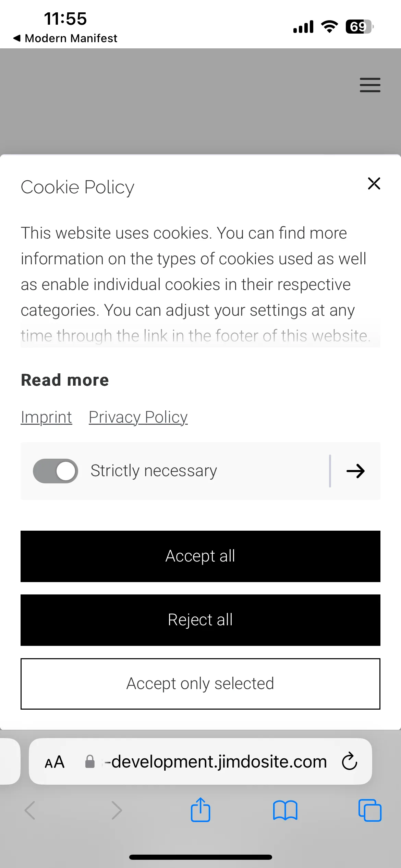Screen dimensions: 401x868
Task: Tap the jimdosite.com address bar
Action: coord(200,761)
